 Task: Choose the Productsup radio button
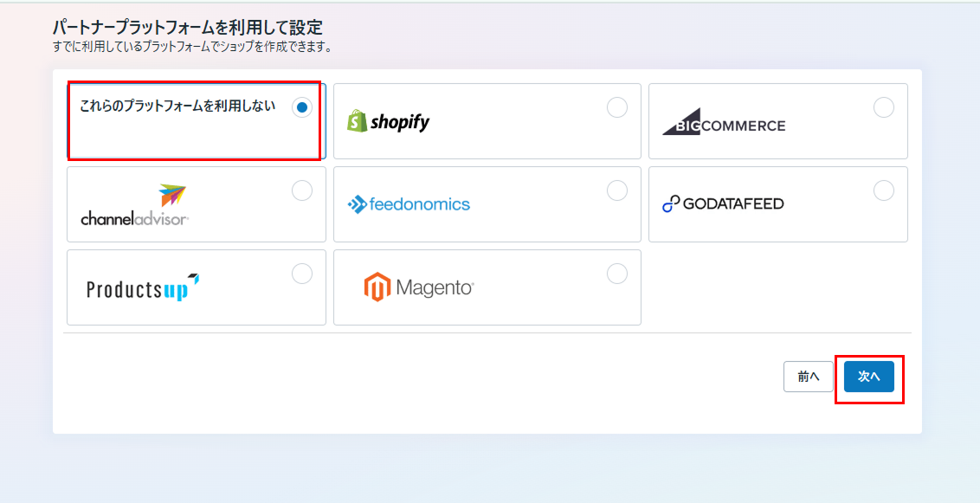click(x=301, y=274)
